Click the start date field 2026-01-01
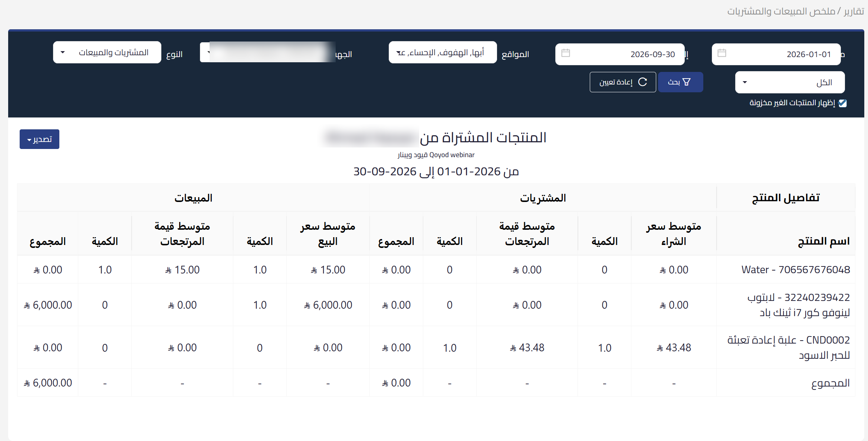The image size is (868, 441). [776, 54]
